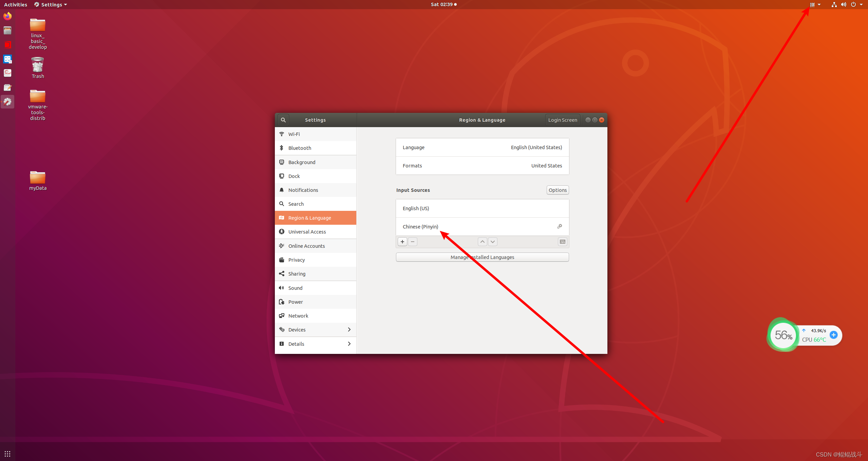Screen dimensions: 868x461
Task: Click the settings search magnifier icon
Action: tap(283, 120)
